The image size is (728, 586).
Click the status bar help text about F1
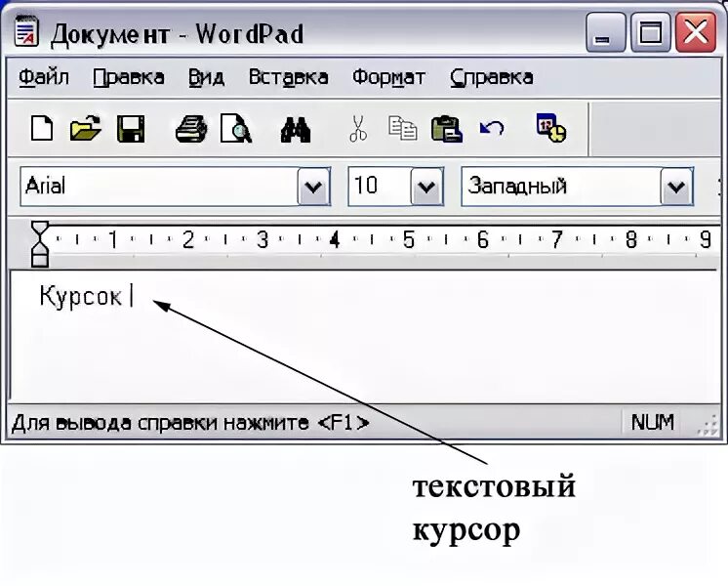[x=190, y=423]
